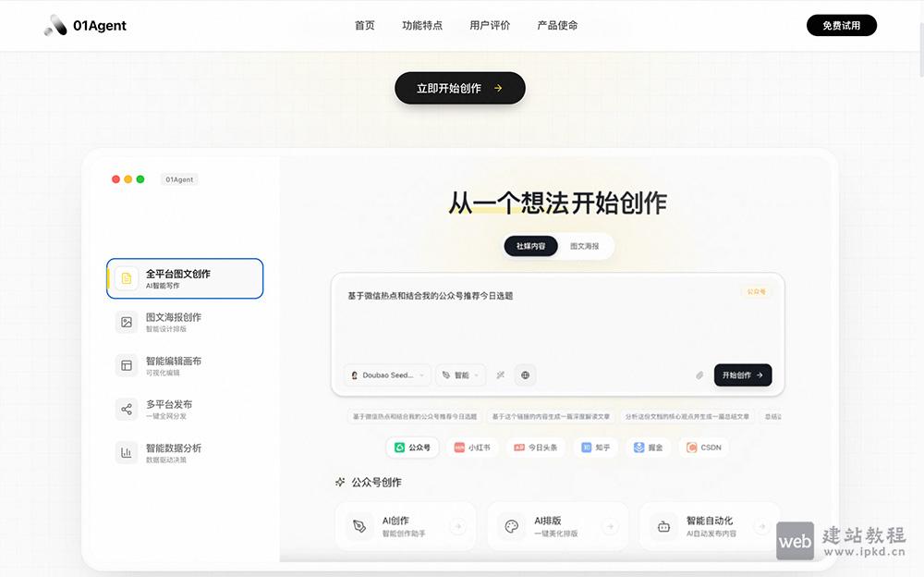The image size is (924, 577).
Task: Open the Doubao Seed model dropdown
Action: pyautogui.click(x=386, y=374)
